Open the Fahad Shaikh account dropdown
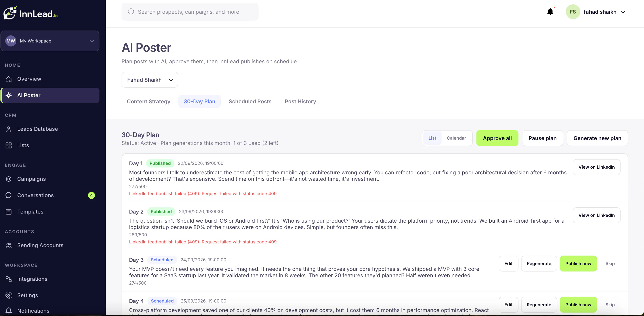Screen dimensions: 644x316 (150, 80)
